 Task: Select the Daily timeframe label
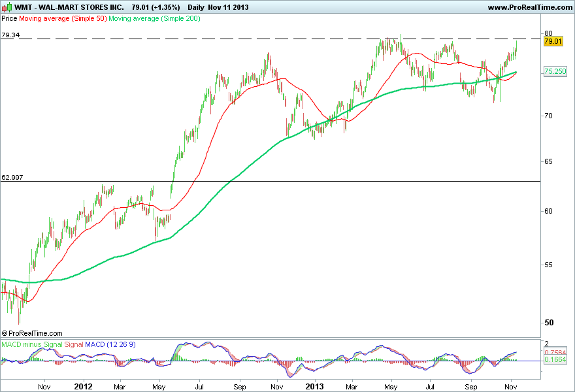click(196, 7)
